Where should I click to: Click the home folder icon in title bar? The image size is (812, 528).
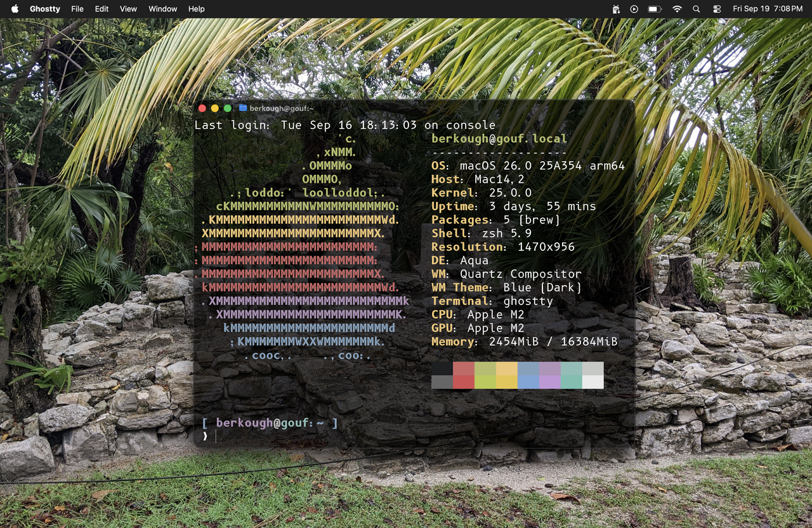[243, 109]
